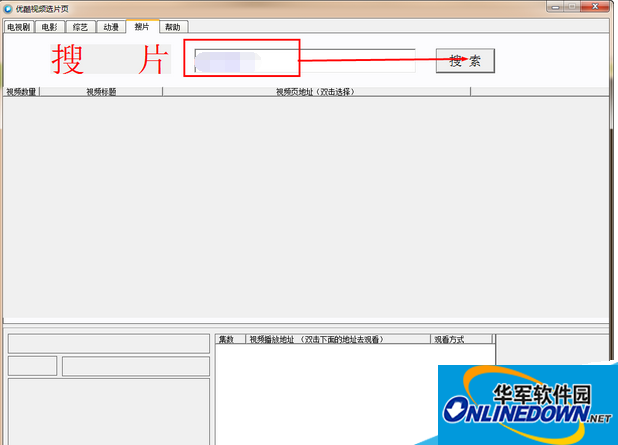Click the 集数 column header
618x445 pixels.
click(x=231, y=339)
